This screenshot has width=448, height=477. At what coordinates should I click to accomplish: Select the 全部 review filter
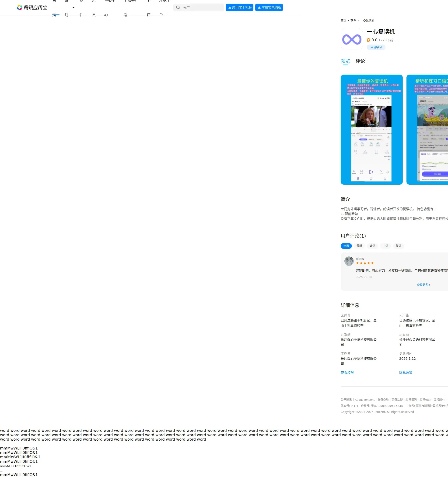pyautogui.click(x=346, y=246)
